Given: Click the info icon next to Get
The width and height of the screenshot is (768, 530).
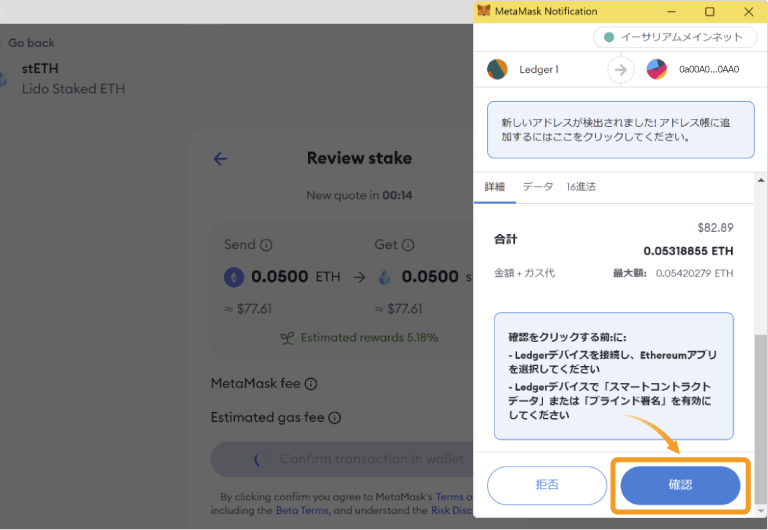Looking at the screenshot, I should (x=408, y=245).
